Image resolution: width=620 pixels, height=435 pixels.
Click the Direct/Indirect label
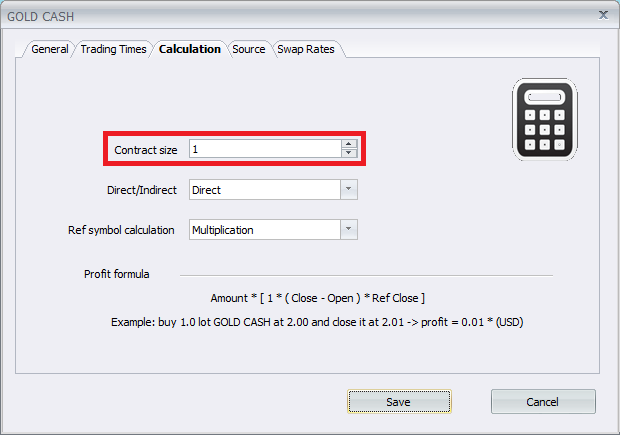click(x=142, y=190)
